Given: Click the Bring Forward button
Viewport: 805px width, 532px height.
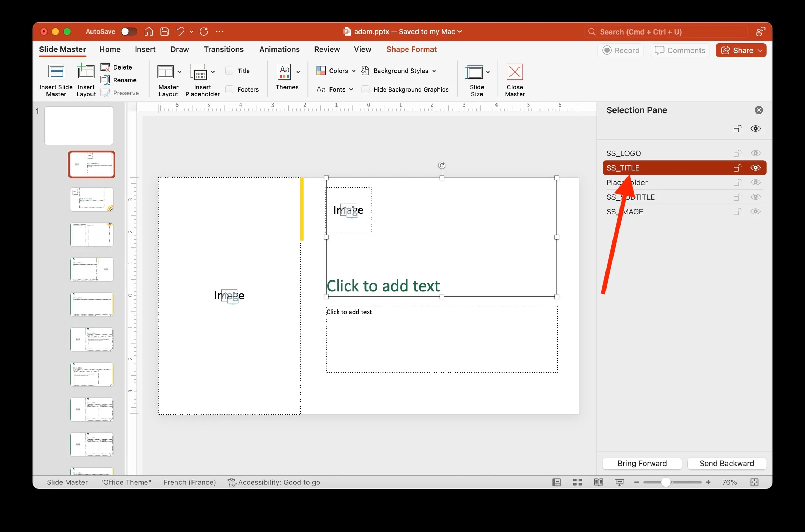Looking at the screenshot, I should 642,463.
